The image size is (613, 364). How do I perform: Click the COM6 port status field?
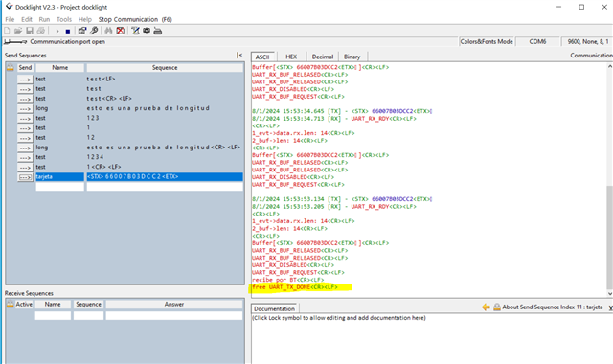537,41
